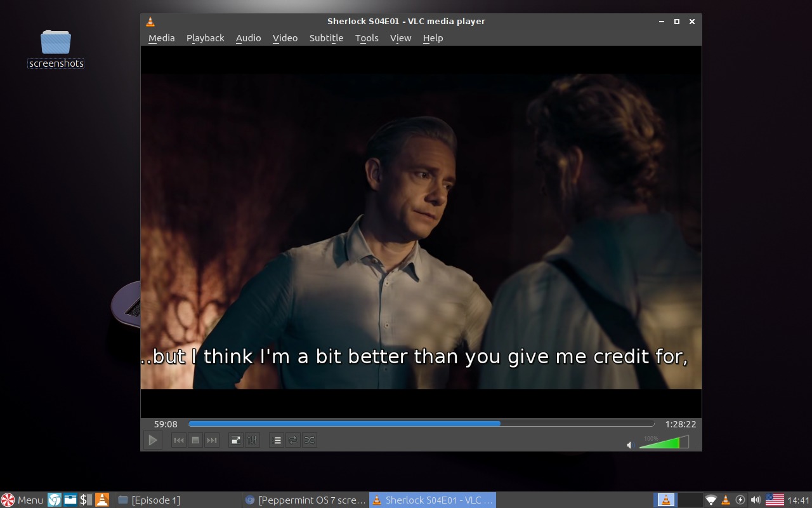Click the Sherlock S04E01 VLC taskbar entry

(432, 500)
